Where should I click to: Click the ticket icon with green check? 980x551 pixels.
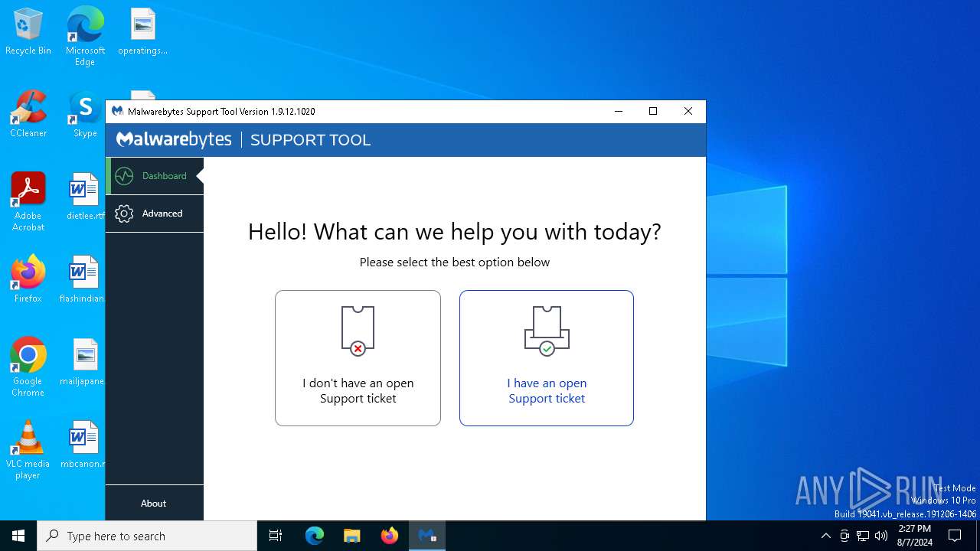tap(547, 331)
